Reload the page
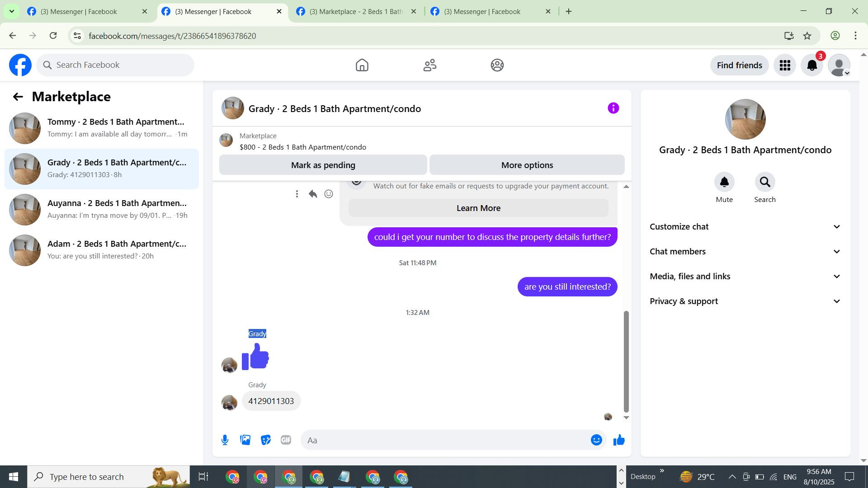 pyautogui.click(x=53, y=36)
